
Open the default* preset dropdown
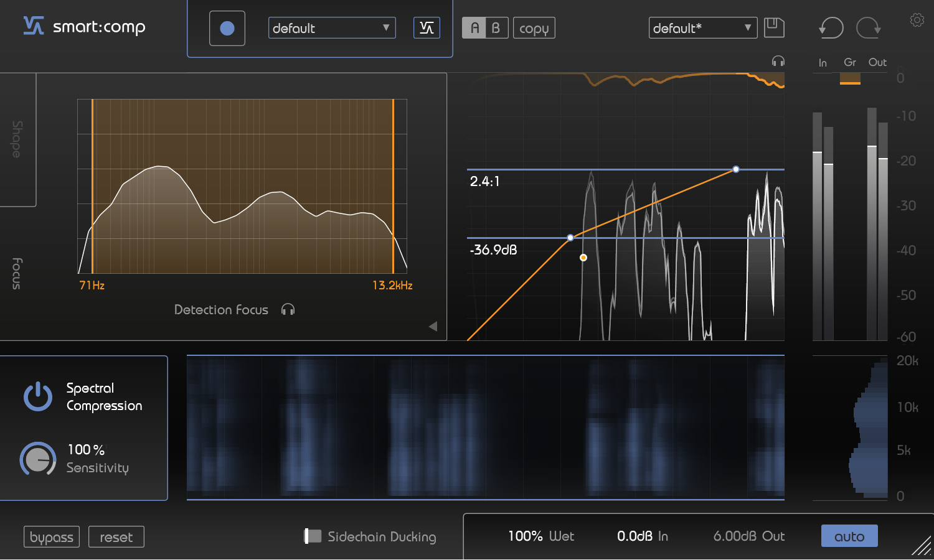tap(702, 27)
